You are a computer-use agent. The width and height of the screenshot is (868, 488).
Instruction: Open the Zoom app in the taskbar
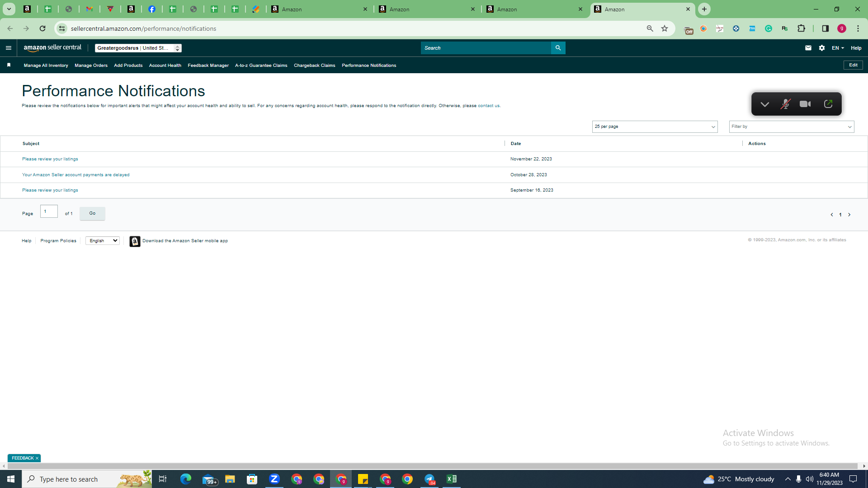274,479
